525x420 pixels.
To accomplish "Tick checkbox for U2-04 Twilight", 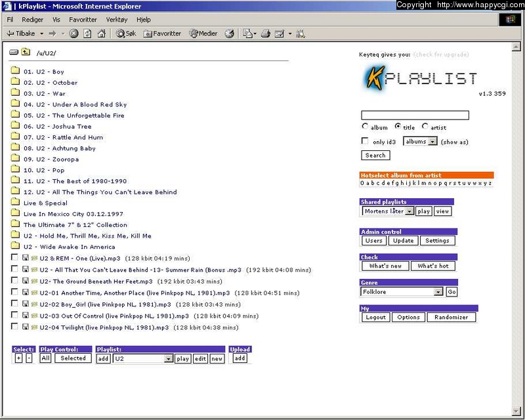I will pyautogui.click(x=14, y=327).
